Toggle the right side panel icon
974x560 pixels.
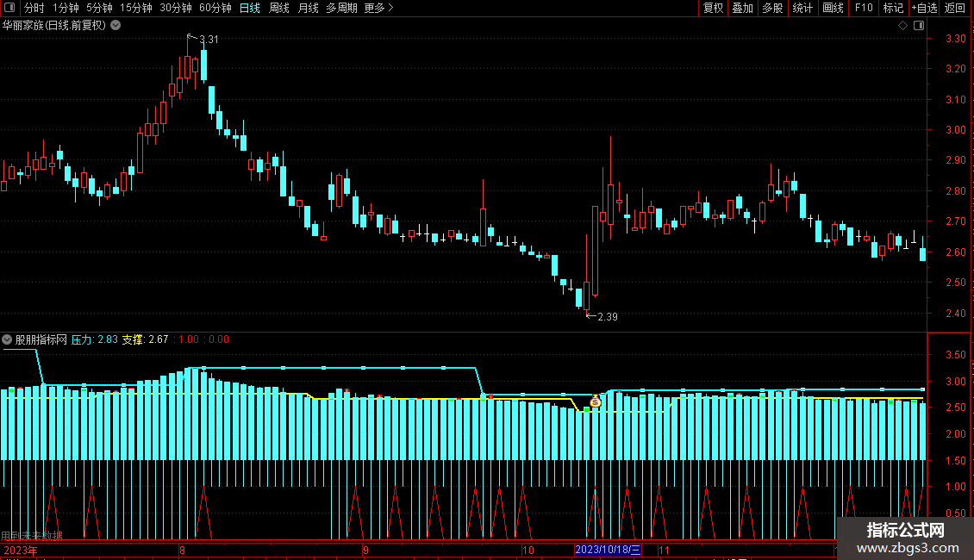click(x=919, y=26)
